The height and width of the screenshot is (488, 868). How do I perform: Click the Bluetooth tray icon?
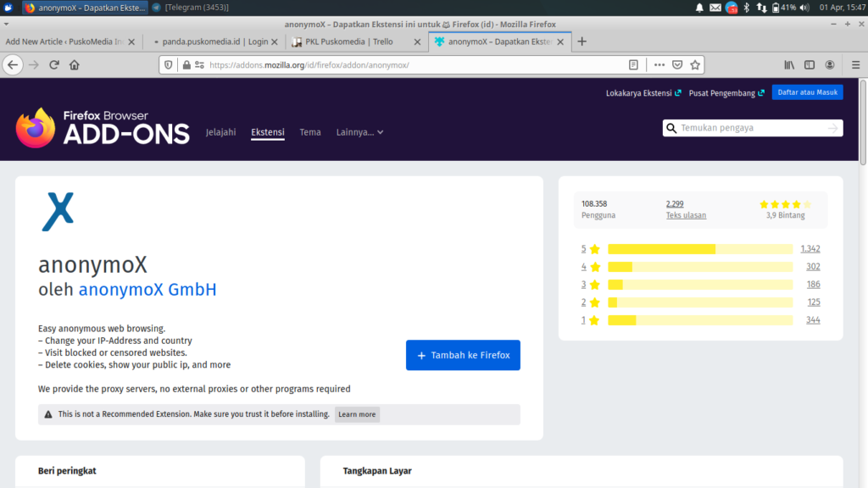click(x=746, y=8)
